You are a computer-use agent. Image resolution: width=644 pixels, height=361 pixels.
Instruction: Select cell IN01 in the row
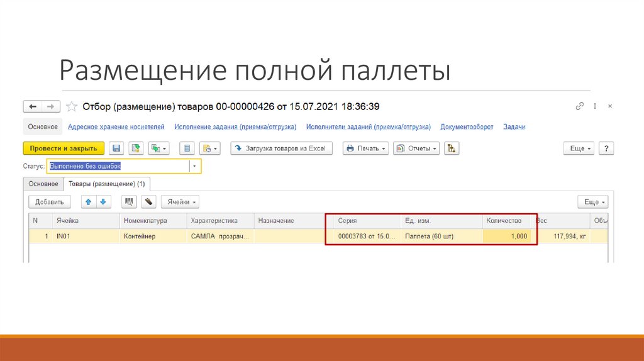click(86, 236)
